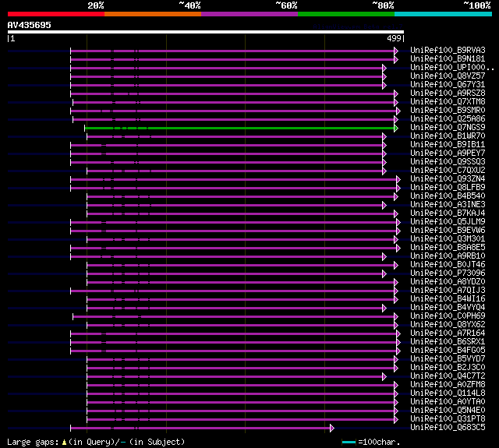Select UniRef100_A9PEY7 label
The image size is (499, 448).
(448, 153)
